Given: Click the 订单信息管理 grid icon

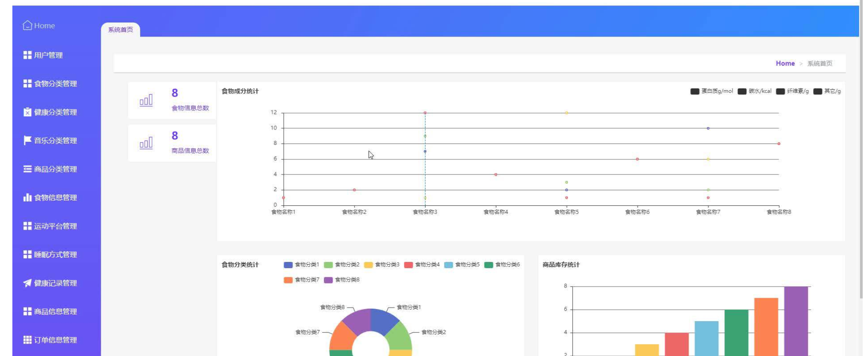Looking at the screenshot, I should [27, 340].
